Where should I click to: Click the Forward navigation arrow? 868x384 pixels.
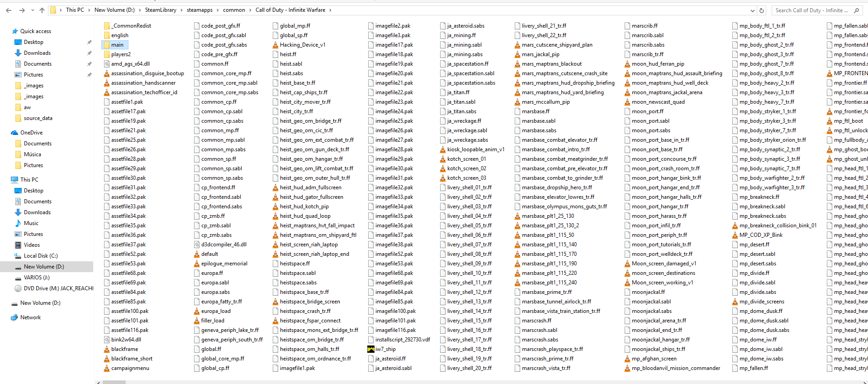[22, 10]
